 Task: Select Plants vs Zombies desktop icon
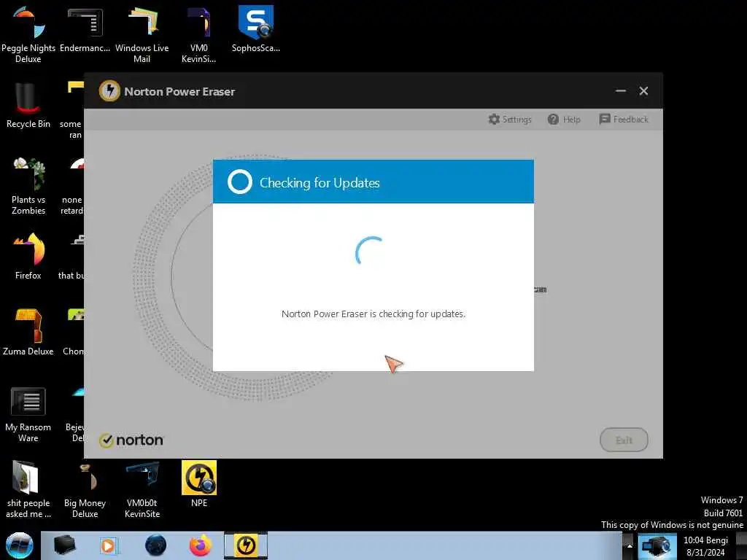coord(28,187)
